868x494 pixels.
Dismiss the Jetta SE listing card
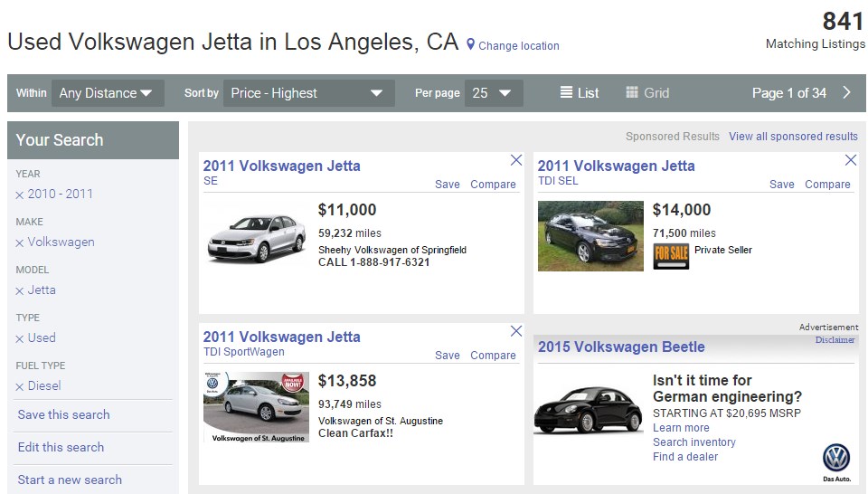click(516, 160)
